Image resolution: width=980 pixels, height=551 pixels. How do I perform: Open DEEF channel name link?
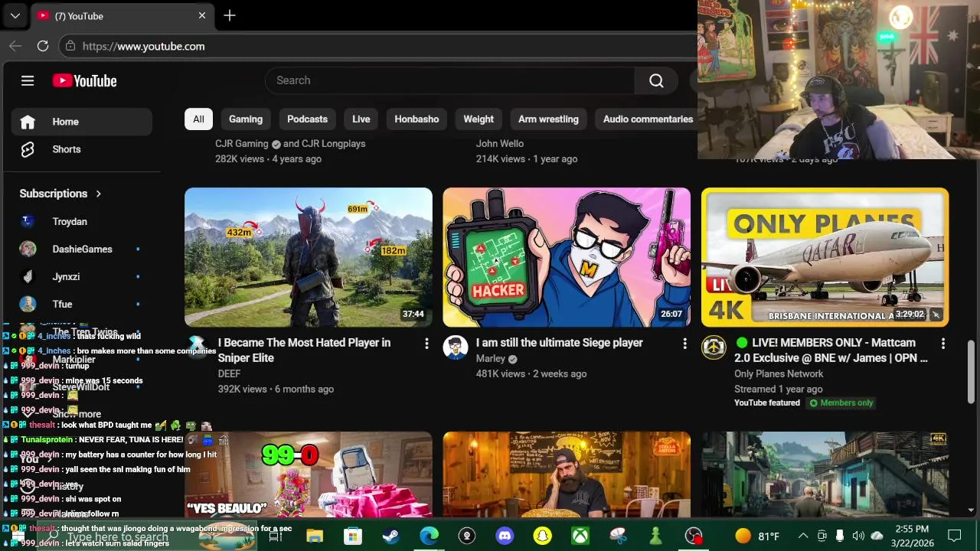[229, 373]
